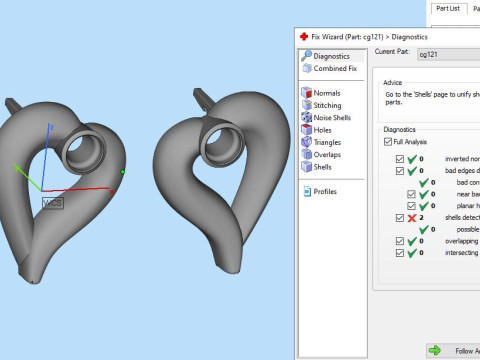Open the Profiles page icon
This screenshot has height=360, width=480.
pos(307,191)
